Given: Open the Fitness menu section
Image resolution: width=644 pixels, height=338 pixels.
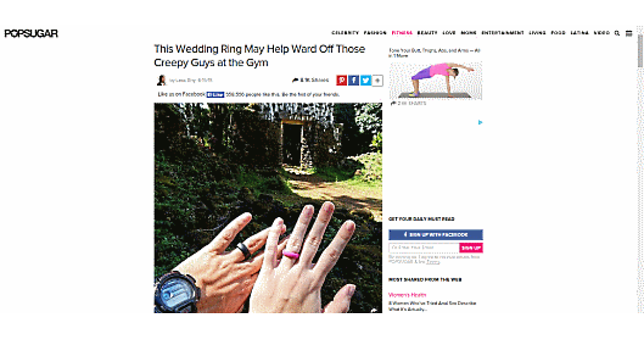Looking at the screenshot, I should (402, 33).
